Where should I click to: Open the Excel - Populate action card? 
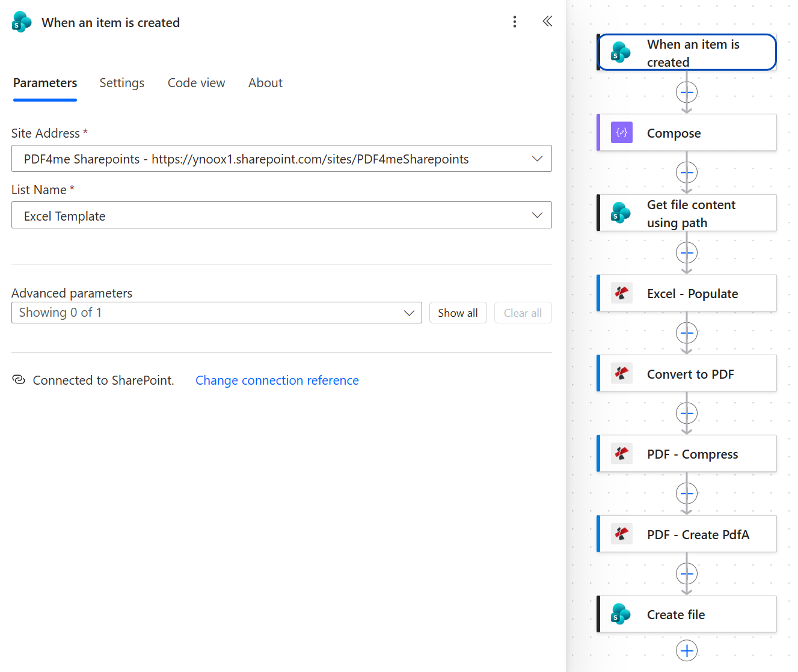(687, 293)
